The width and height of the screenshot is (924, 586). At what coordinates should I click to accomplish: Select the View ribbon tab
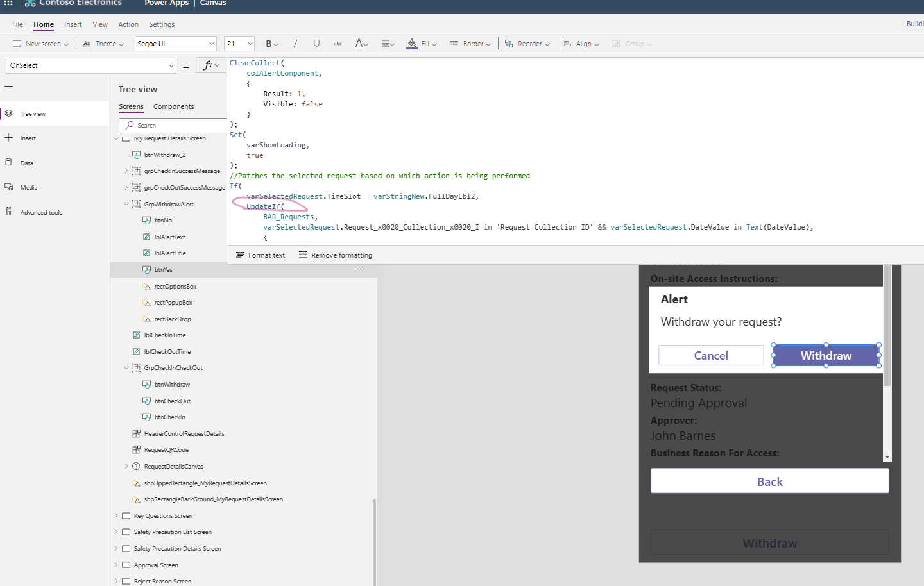100,24
